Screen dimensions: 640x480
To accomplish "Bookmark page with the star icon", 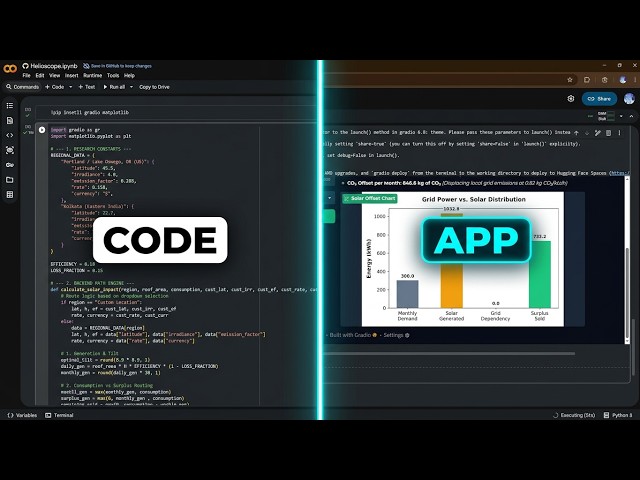I will point(570,80).
